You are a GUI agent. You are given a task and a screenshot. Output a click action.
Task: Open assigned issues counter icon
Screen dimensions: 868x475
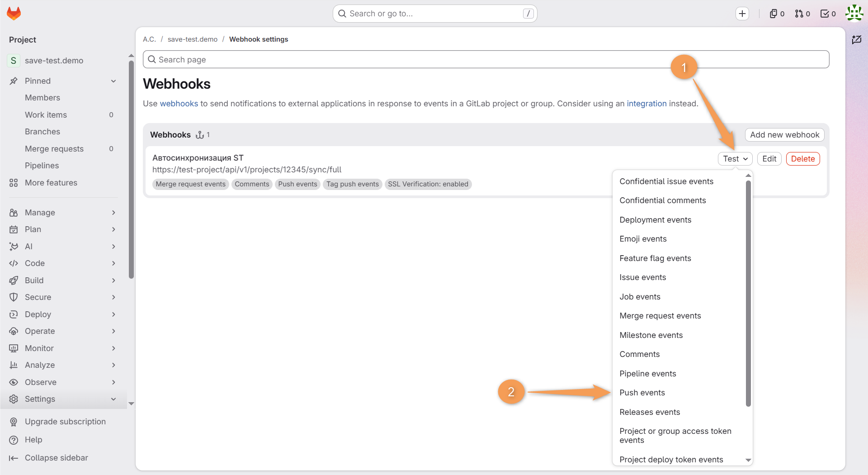[x=777, y=14]
